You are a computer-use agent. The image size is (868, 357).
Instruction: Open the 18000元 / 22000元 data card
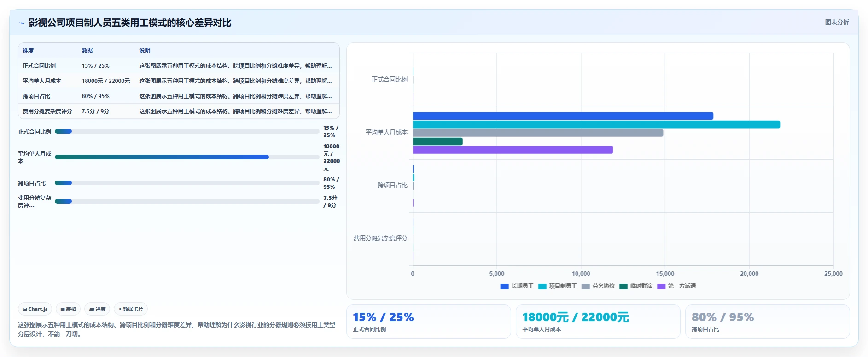coord(598,322)
